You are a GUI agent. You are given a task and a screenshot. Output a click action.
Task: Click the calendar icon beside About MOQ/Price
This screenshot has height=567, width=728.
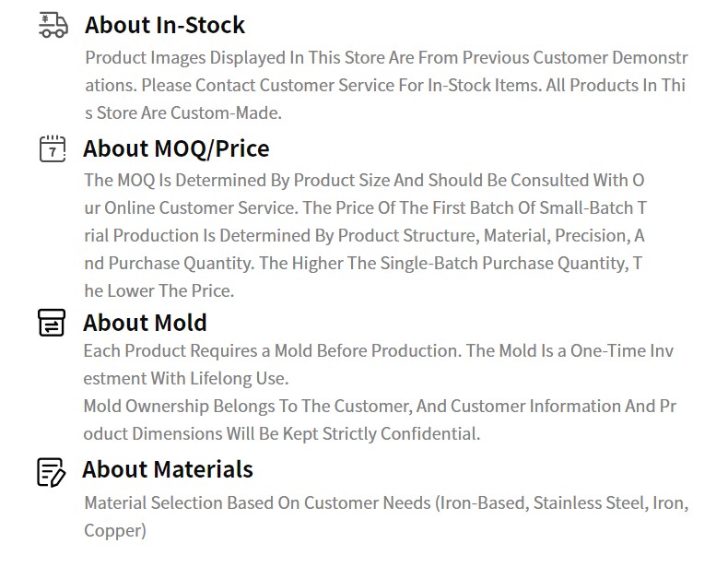[53, 148]
